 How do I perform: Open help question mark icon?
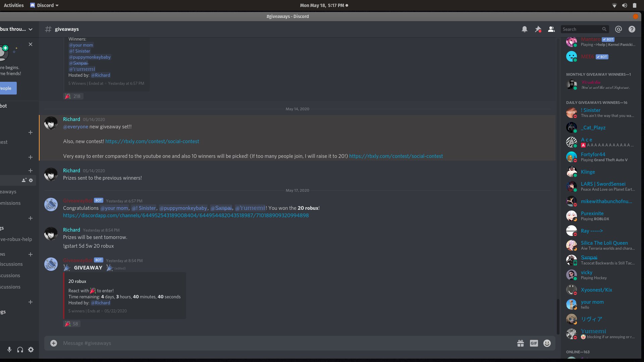pyautogui.click(x=632, y=29)
